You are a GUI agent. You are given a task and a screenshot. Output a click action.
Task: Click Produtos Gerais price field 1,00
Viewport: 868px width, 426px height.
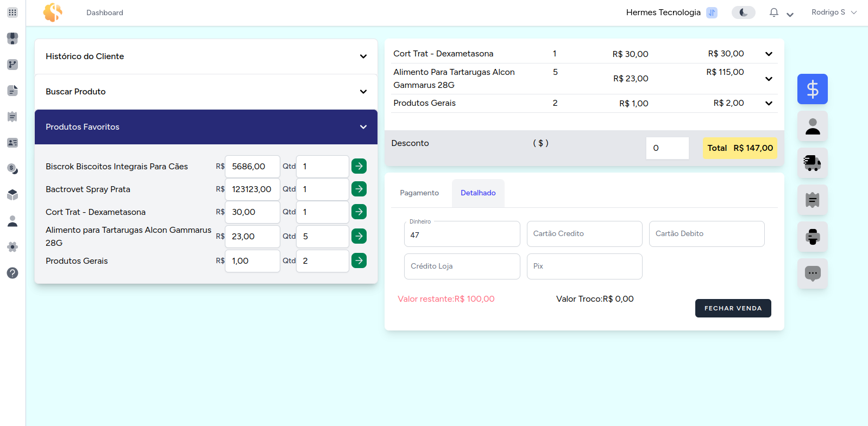pyautogui.click(x=253, y=261)
